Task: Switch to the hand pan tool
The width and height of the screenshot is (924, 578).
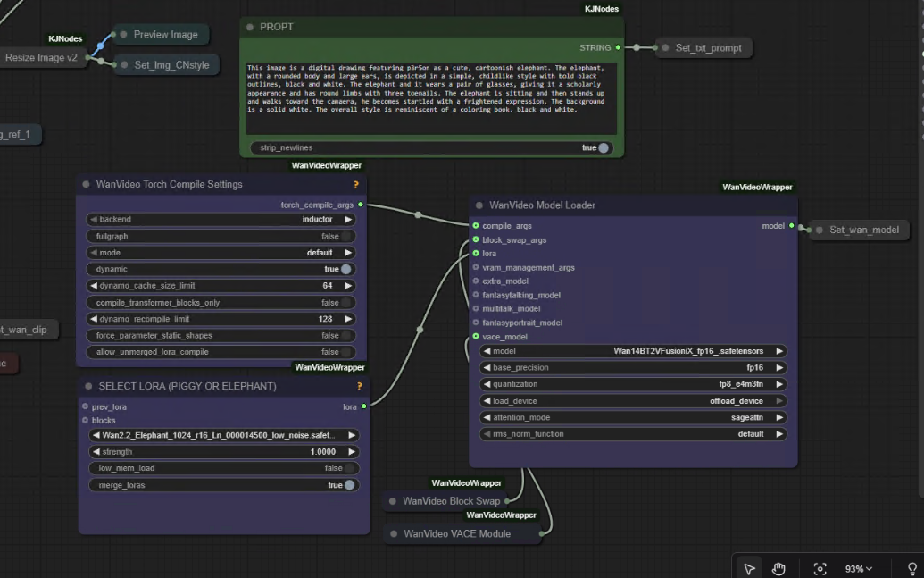Action: click(778, 568)
